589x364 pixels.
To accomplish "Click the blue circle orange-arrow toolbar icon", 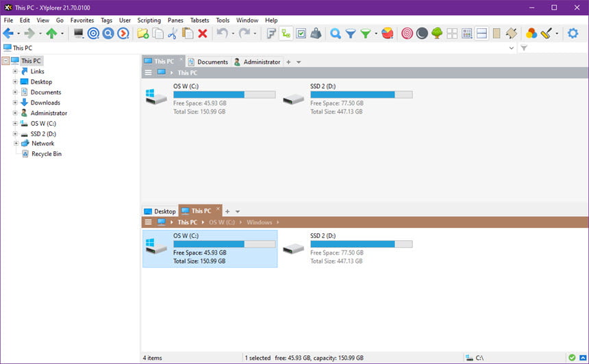I will [x=123, y=34].
